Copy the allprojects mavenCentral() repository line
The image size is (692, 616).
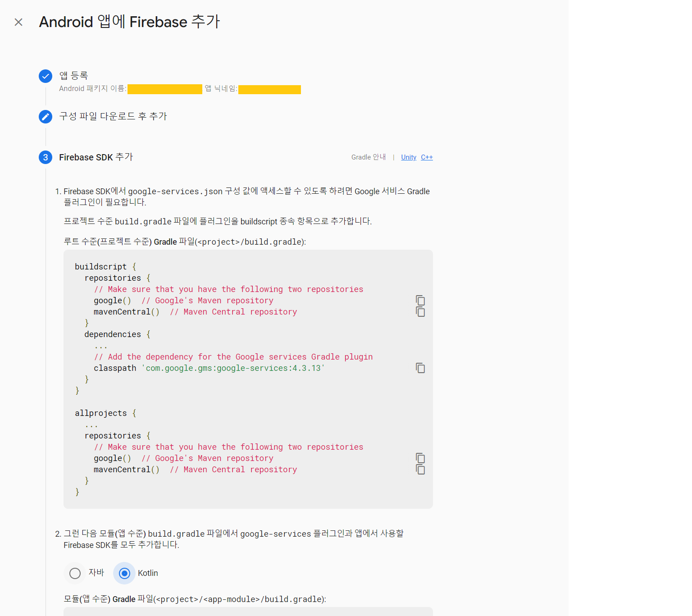click(420, 470)
